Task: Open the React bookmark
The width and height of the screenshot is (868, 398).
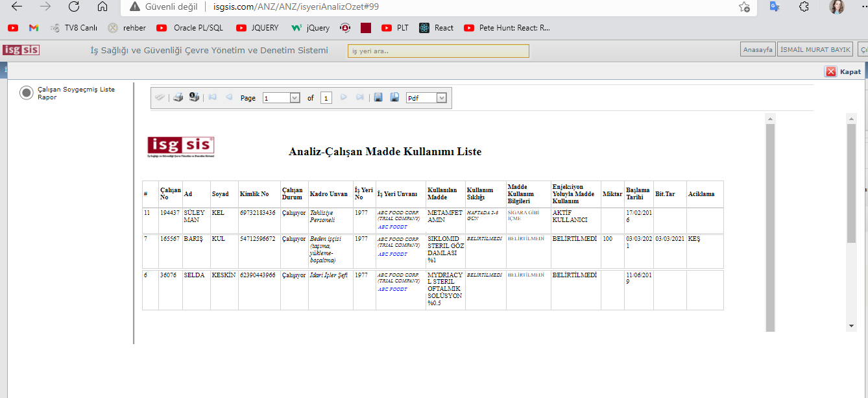Action: (437, 28)
